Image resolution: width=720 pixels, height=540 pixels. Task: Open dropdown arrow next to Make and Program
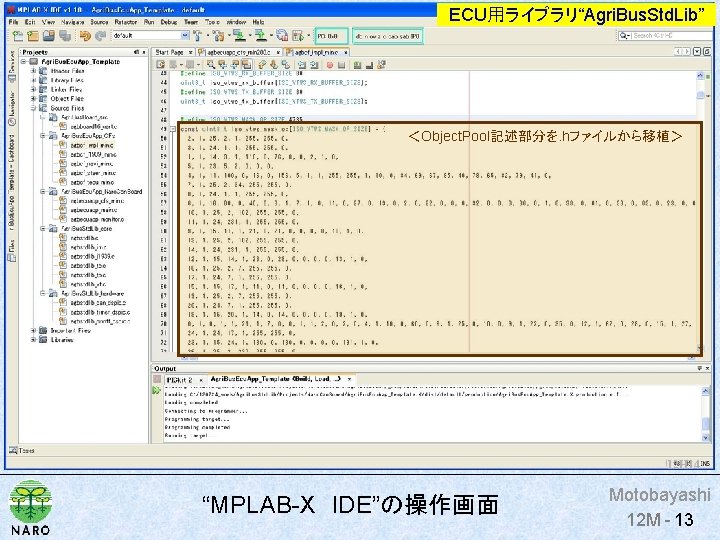pos(249,35)
